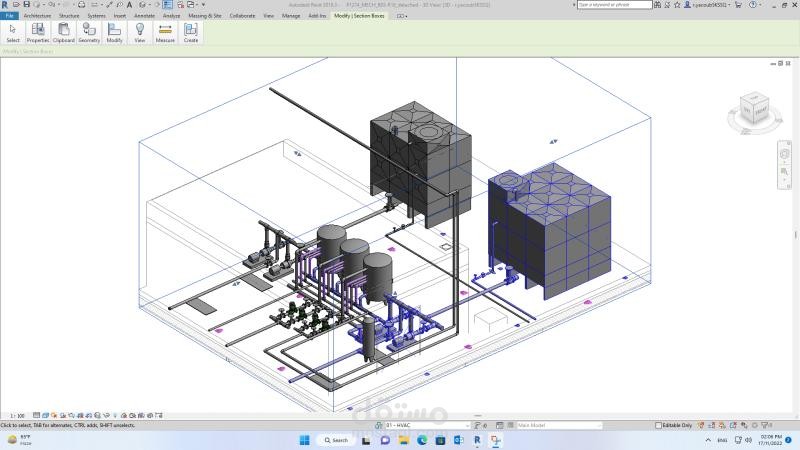Click the Windows taskbar Search box
800x450 pixels.
337,440
